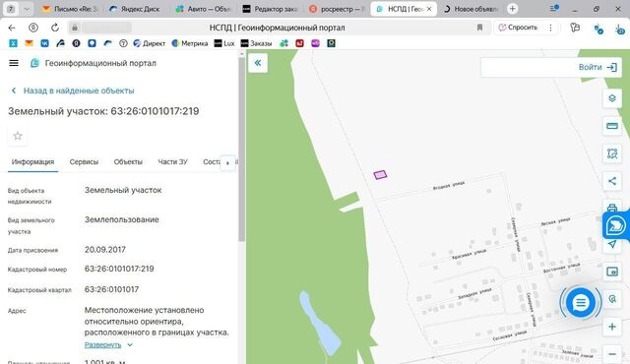Switch to the Авито browser tab
The width and height of the screenshot is (630, 364).
point(204,9)
